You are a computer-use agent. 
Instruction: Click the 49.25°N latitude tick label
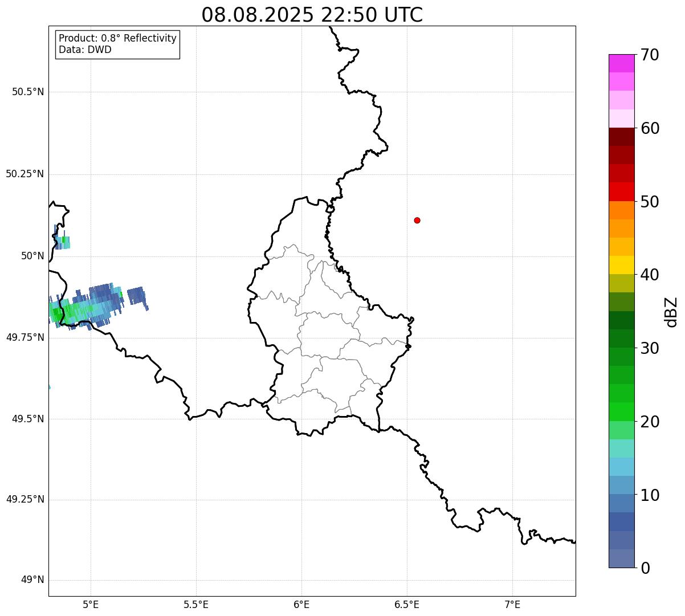coord(25,499)
